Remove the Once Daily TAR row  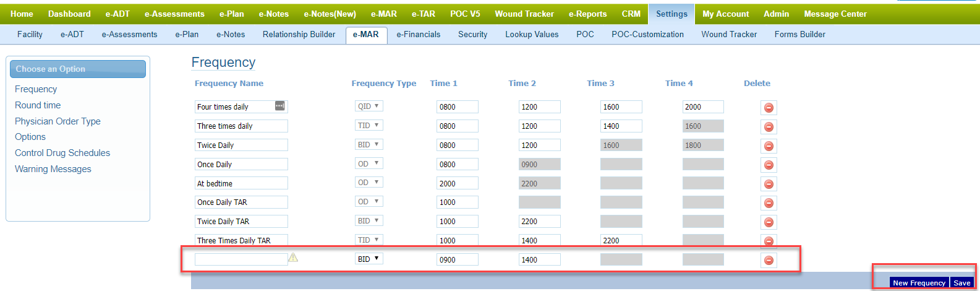[x=769, y=203]
